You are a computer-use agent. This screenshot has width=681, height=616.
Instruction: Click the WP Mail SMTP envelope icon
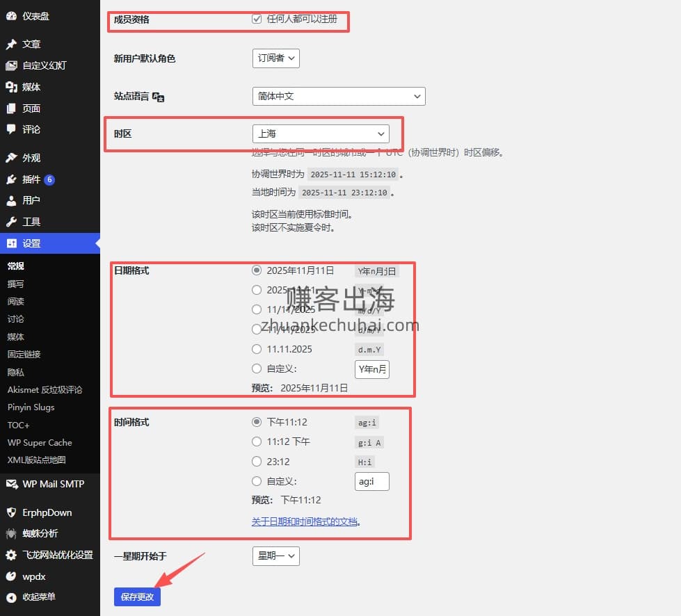tap(11, 484)
